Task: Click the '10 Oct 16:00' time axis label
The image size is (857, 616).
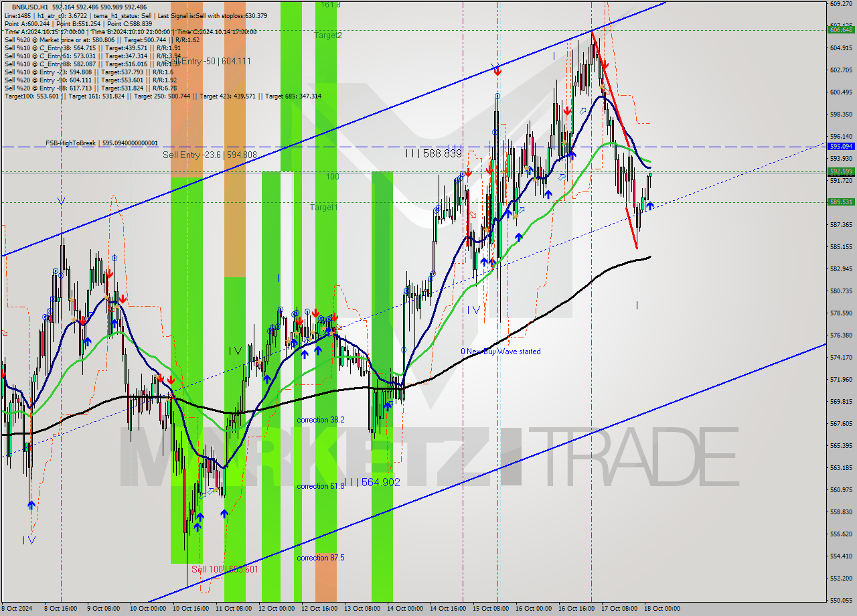Action: 189,609
